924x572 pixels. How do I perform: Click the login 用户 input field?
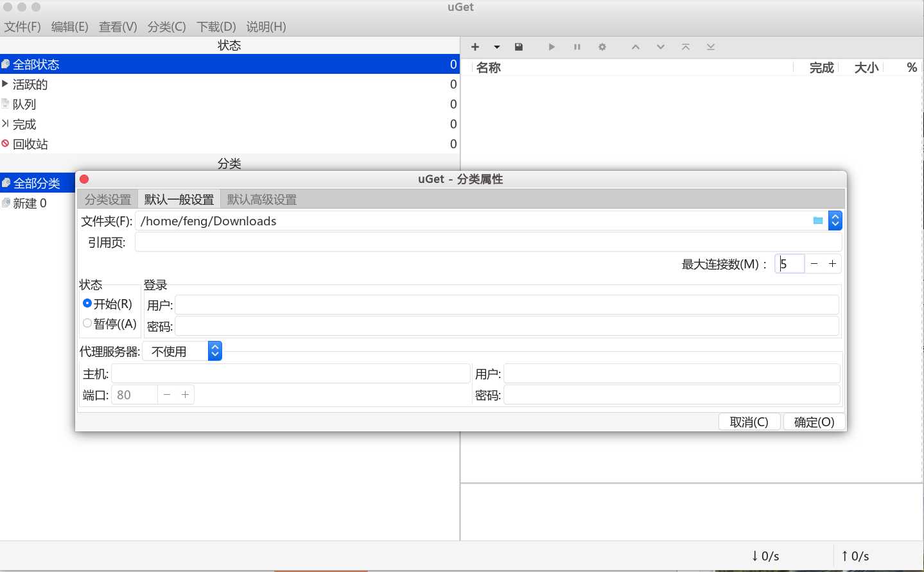click(507, 305)
